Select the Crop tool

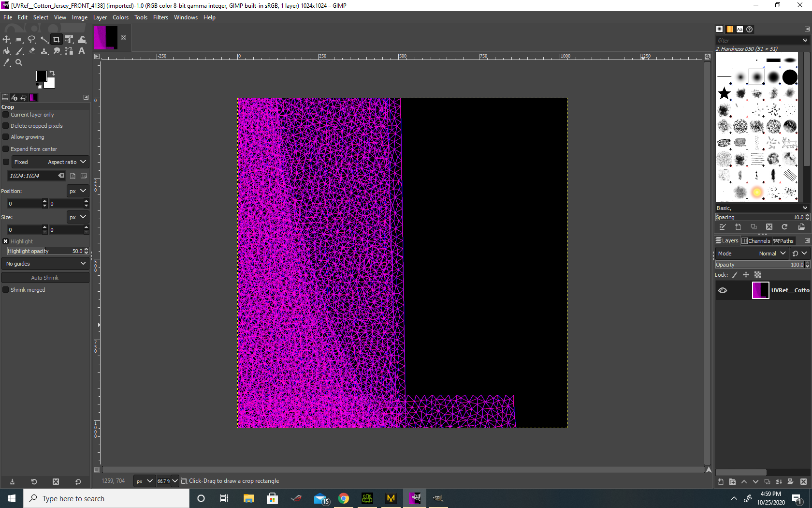pos(57,40)
